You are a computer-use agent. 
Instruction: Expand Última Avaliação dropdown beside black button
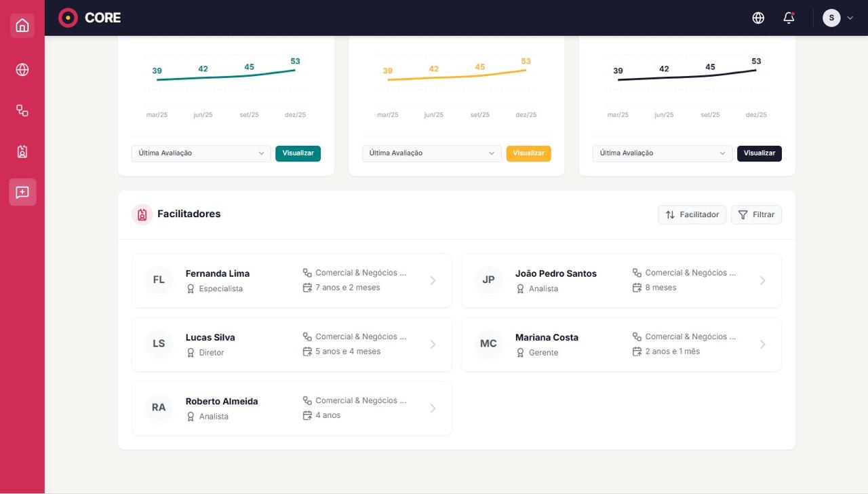pyautogui.click(x=662, y=153)
